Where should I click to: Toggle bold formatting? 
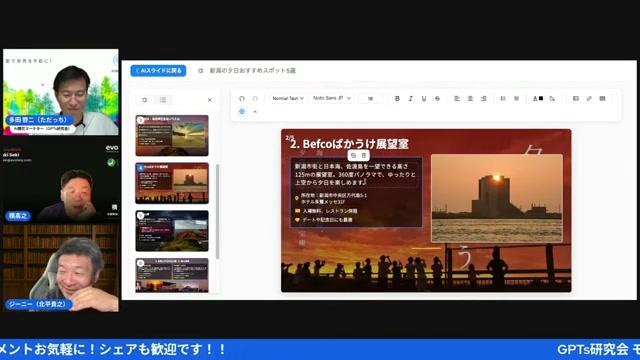(397, 98)
